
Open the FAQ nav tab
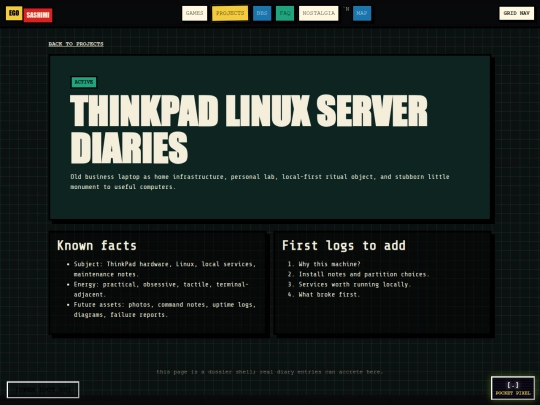(x=285, y=13)
